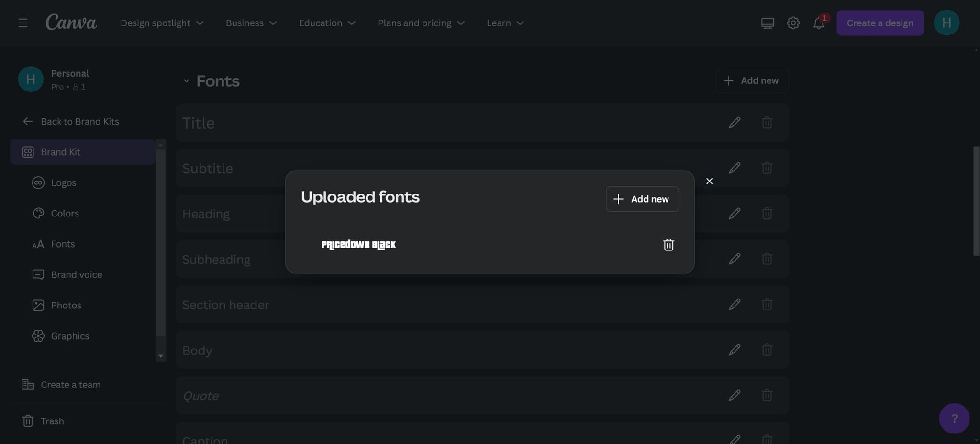
Task: Expand the Design spotlight dropdown
Action: (162, 23)
